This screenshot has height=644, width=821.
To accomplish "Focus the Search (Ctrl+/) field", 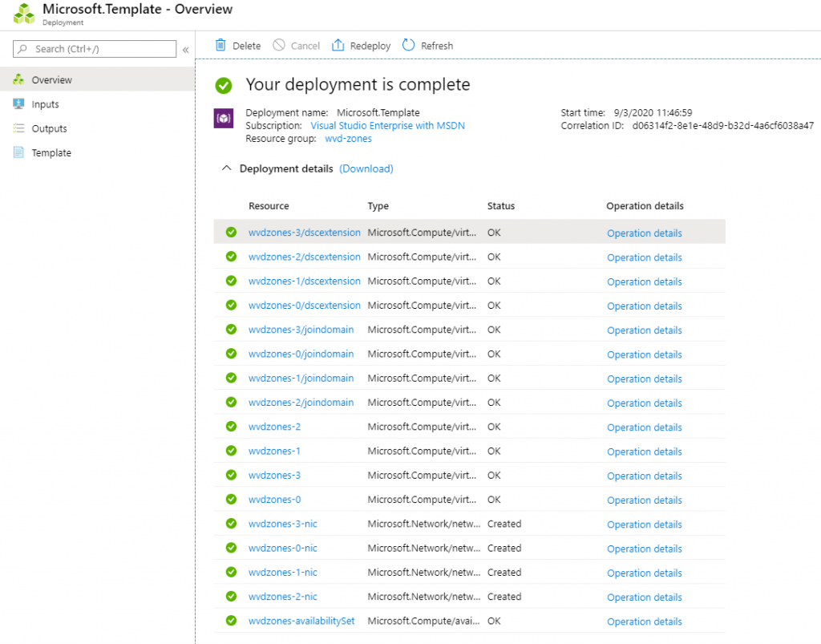I will pos(95,49).
